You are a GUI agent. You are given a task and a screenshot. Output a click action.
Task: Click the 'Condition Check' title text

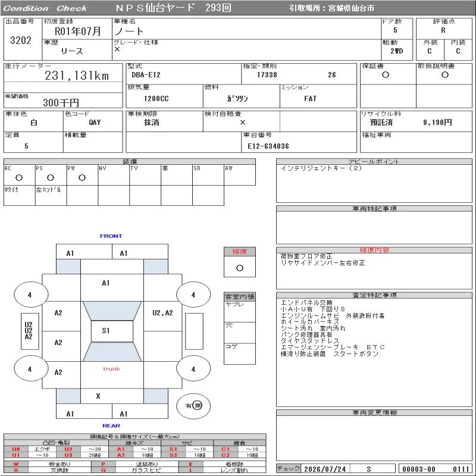[45, 8]
